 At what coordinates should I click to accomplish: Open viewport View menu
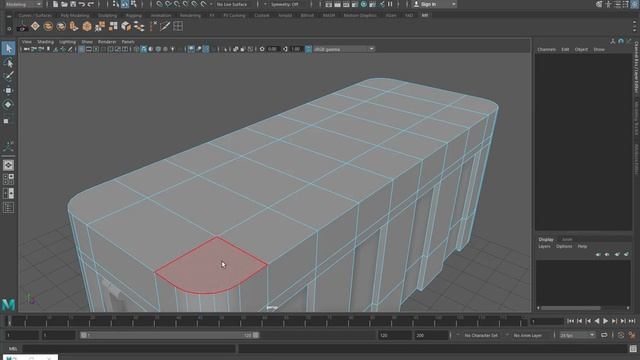[x=27, y=42]
